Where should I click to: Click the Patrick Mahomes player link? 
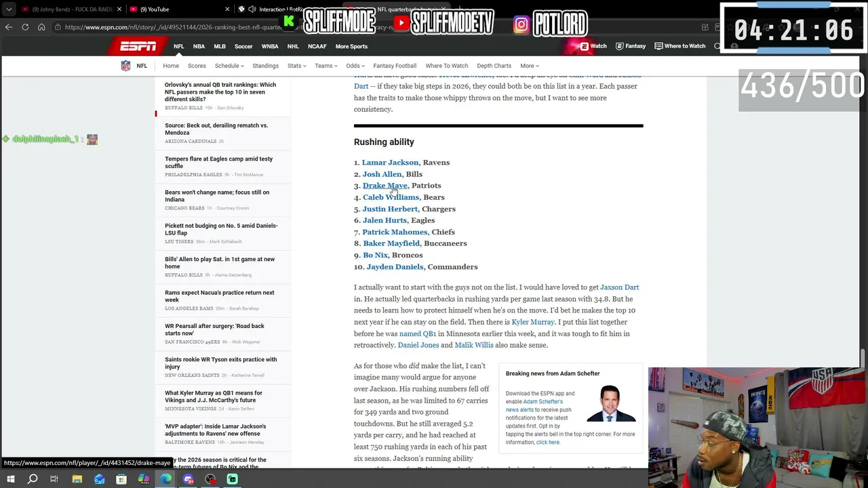coord(395,232)
